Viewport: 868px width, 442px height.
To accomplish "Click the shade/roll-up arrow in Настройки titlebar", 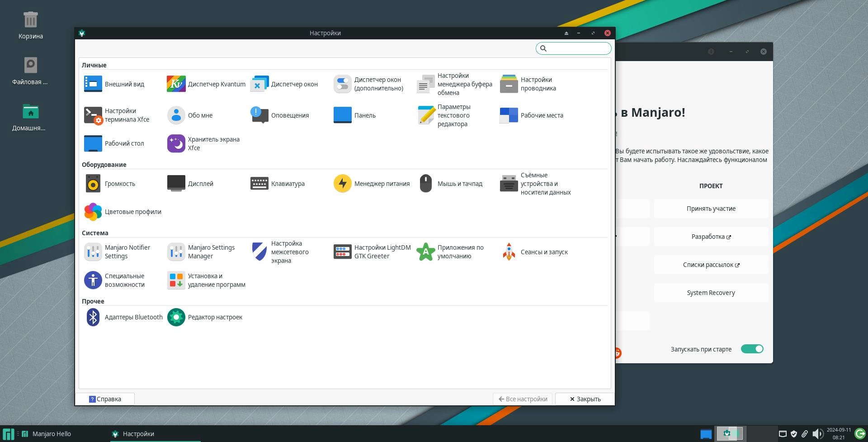I will tap(566, 33).
